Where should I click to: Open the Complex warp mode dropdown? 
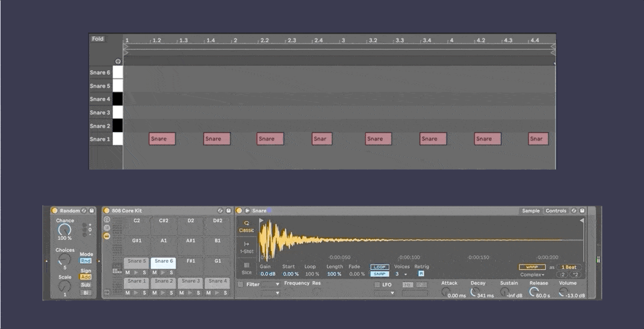pyautogui.click(x=532, y=274)
